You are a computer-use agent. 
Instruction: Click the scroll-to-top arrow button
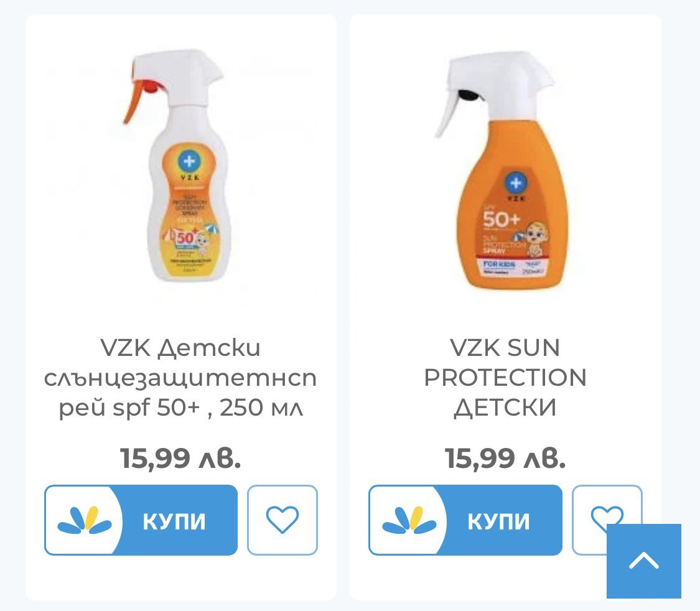point(644,561)
